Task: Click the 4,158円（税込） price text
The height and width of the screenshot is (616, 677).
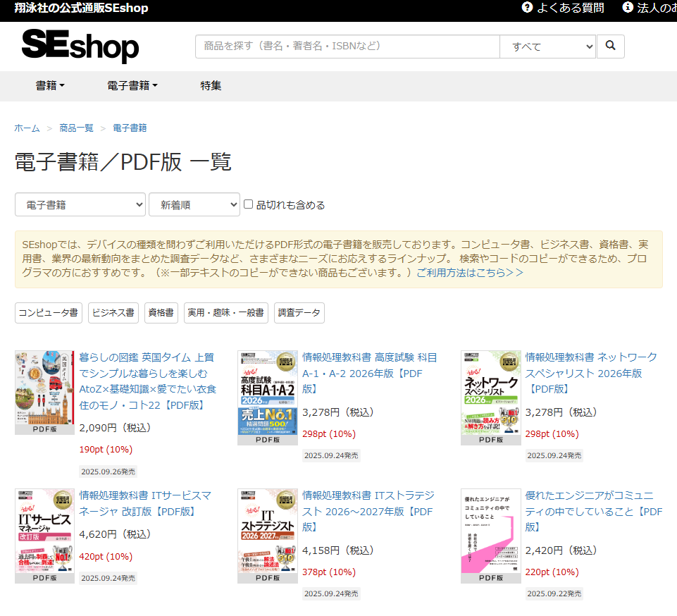Action: tap(338, 550)
